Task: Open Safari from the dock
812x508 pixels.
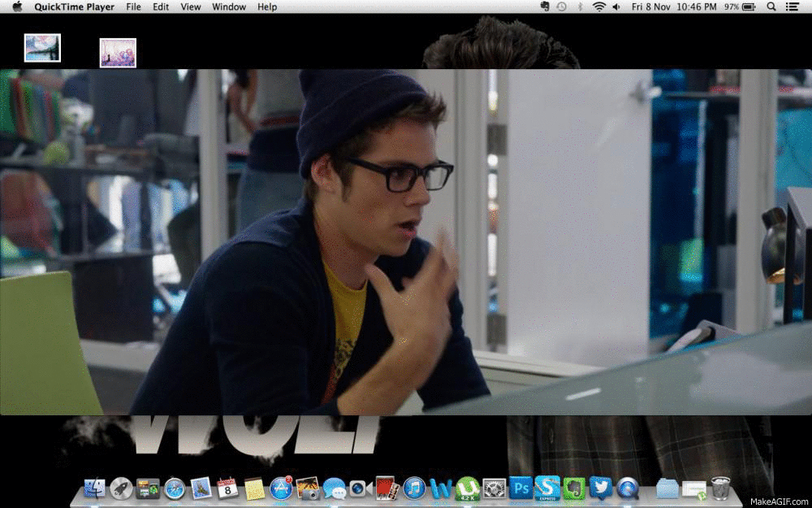Action: (175, 488)
